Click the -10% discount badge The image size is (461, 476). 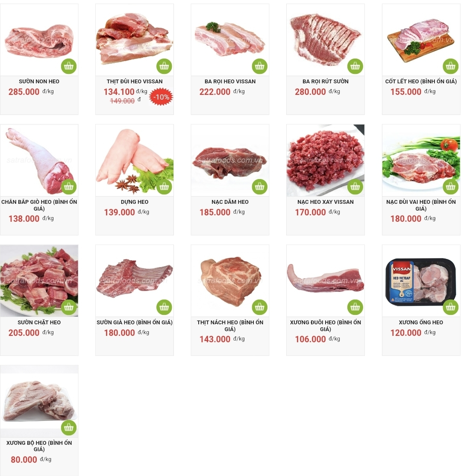[161, 97]
